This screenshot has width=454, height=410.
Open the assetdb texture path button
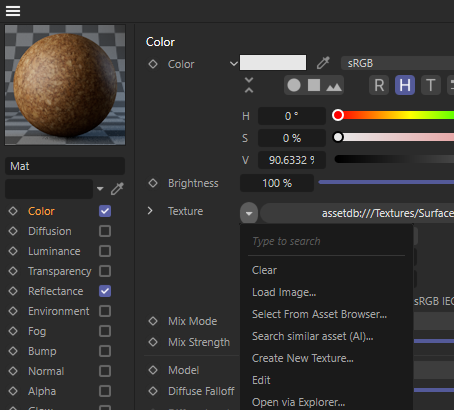[357, 213]
